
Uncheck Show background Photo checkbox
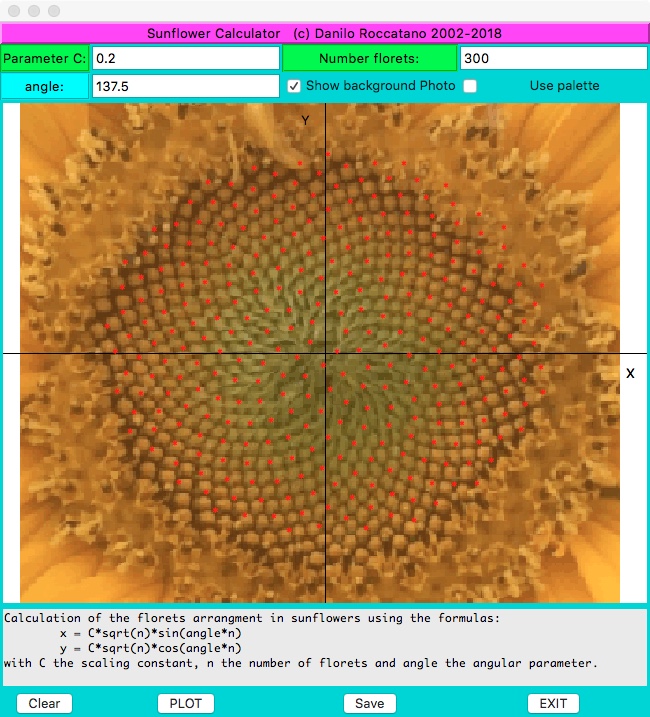coord(294,86)
